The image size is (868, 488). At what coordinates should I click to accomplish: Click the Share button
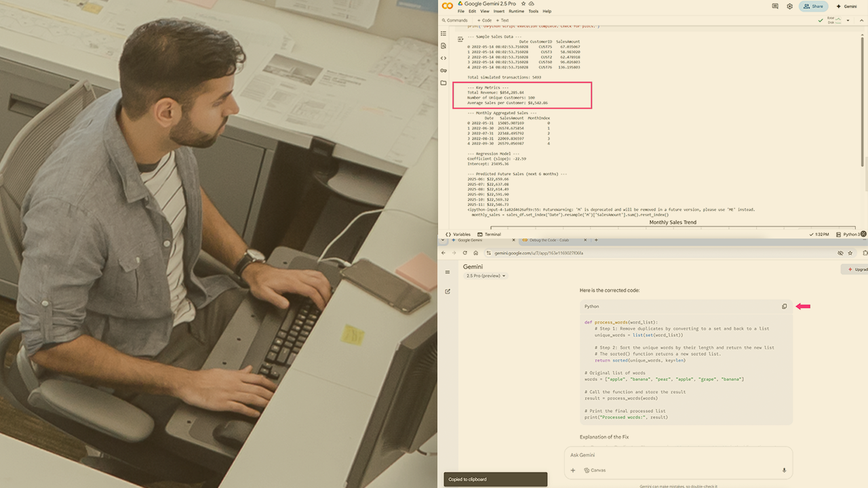pos(813,6)
